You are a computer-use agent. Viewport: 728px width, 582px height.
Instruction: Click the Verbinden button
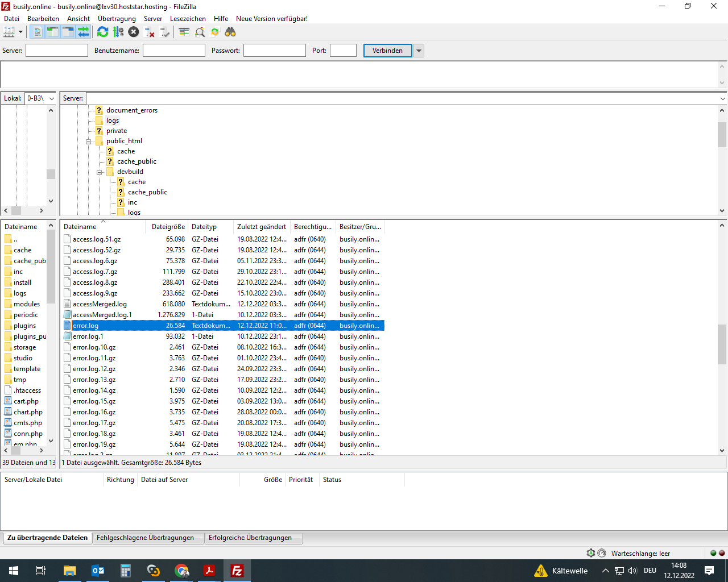[387, 51]
